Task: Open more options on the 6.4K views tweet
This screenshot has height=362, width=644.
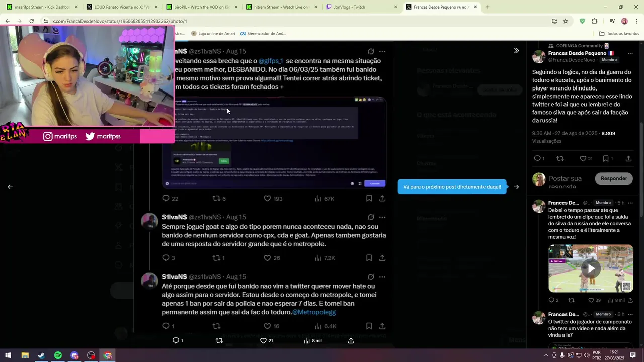Action: coord(382,277)
